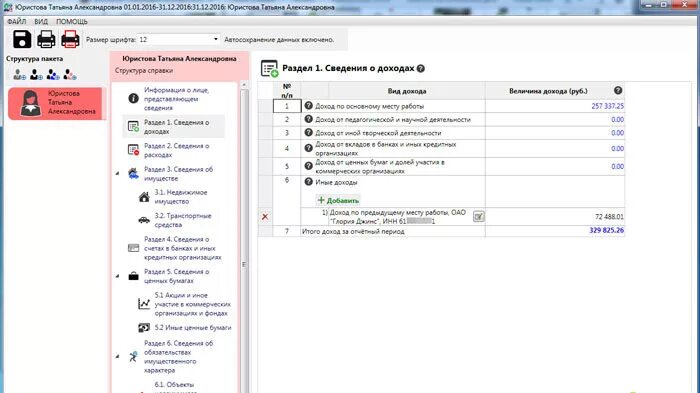Open Раздел 3. Сведения об имуществе
The height and width of the screenshot is (393, 700).
(x=178, y=174)
